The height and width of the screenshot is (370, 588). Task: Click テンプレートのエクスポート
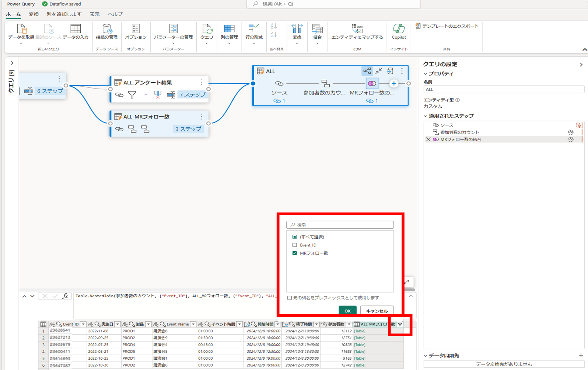[447, 26]
